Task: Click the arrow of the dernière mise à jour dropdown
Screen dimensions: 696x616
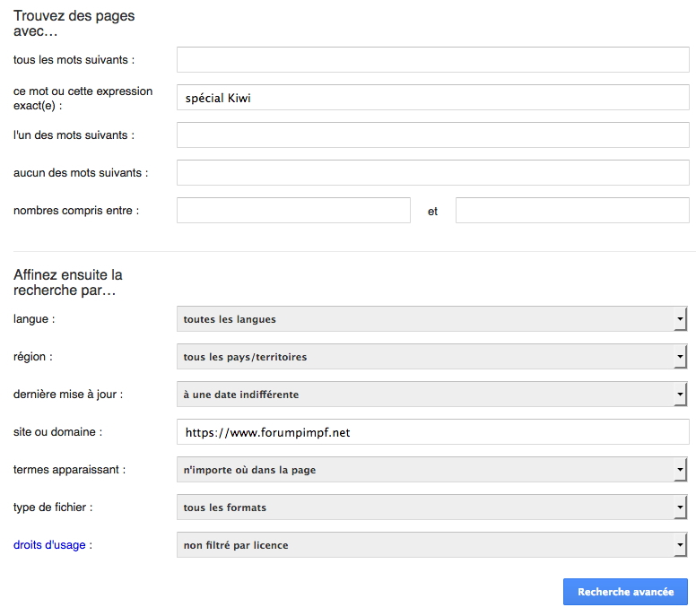Action: (x=680, y=395)
